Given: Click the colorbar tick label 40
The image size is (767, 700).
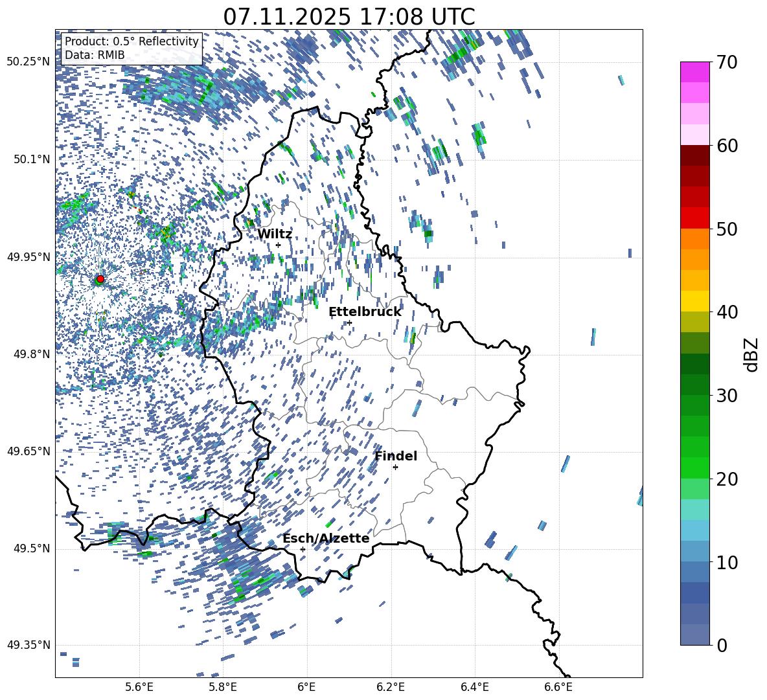Looking at the screenshot, I should [727, 312].
